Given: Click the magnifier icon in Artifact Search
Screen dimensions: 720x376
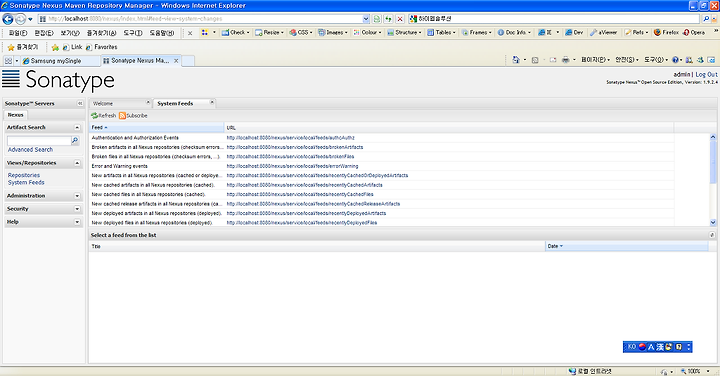Looking at the screenshot, I should [75, 140].
